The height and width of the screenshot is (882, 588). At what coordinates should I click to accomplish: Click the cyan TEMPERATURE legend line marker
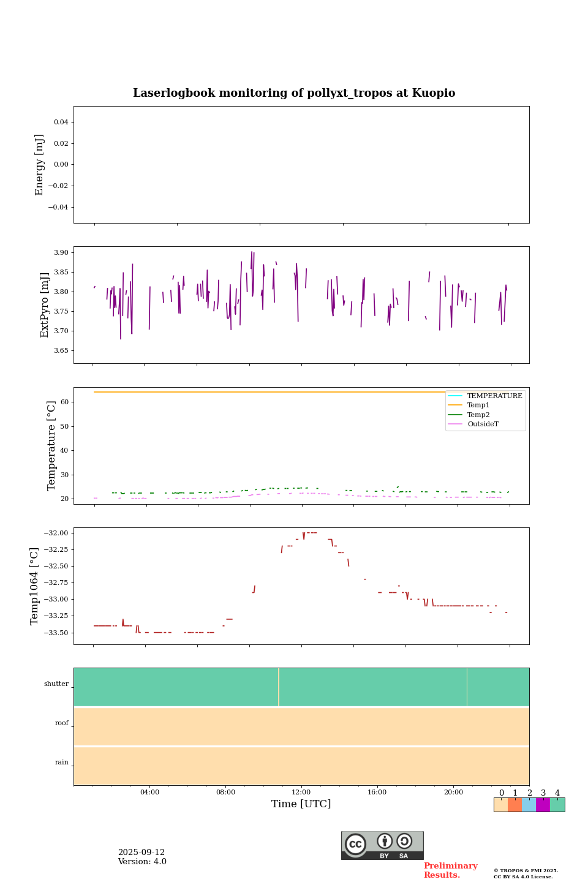pyautogui.click(x=455, y=396)
